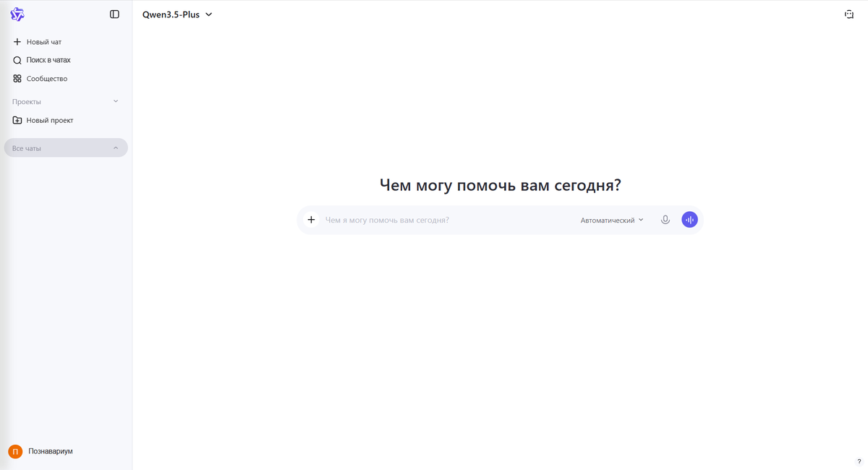Expand the Проекты section chevron
Viewport: 868px width, 470px height.
click(115, 101)
